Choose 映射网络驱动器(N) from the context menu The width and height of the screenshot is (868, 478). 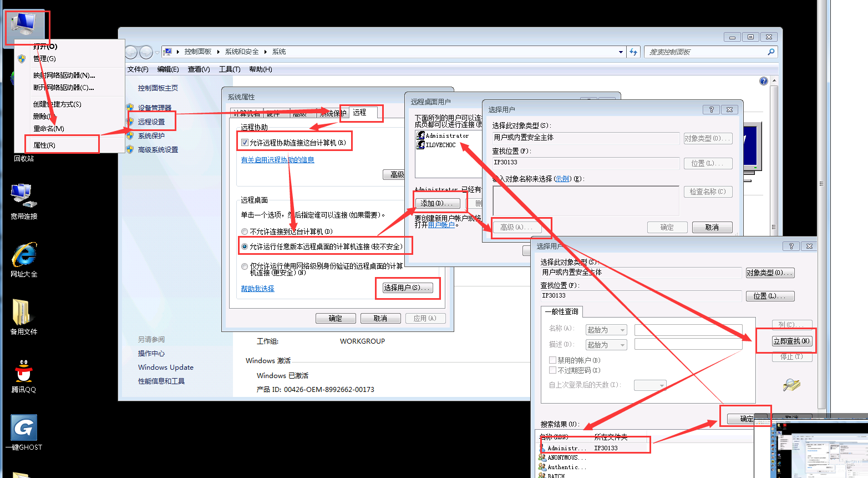[x=64, y=76]
